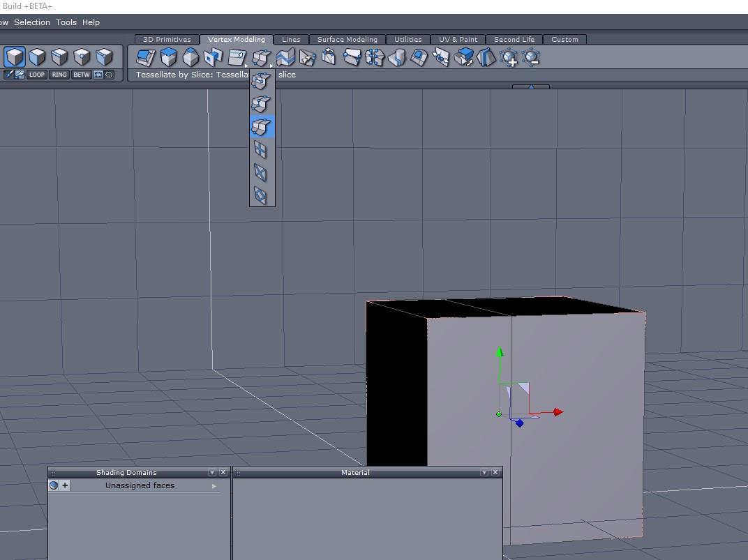
Task: Click the blue box icon with rotate arrow
Action: [x=464, y=57]
